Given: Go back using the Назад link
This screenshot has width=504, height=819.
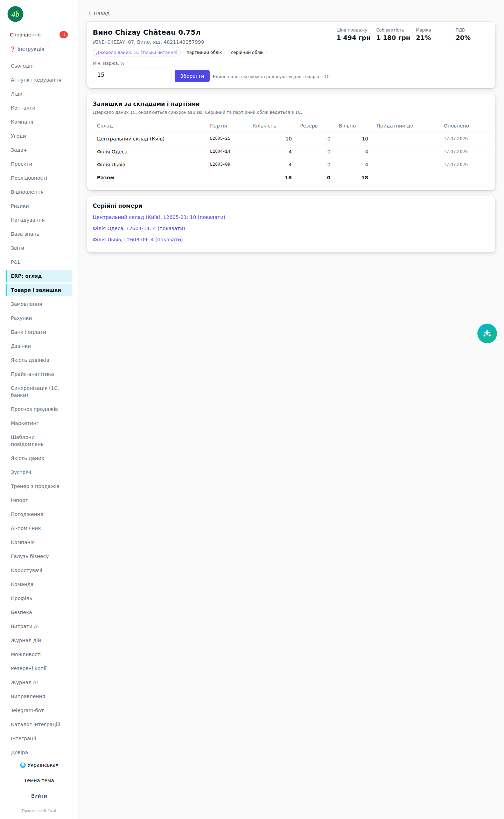Looking at the screenshot, I should (99, 13).
